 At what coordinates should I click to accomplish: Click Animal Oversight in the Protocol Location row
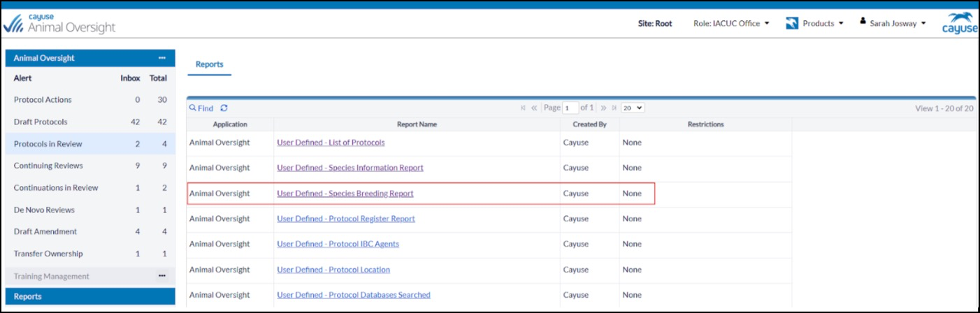219,270
